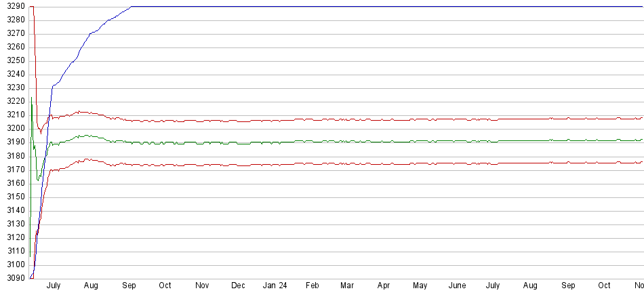Select the green data line
The image size is (644, 295).
pos(339,142)
